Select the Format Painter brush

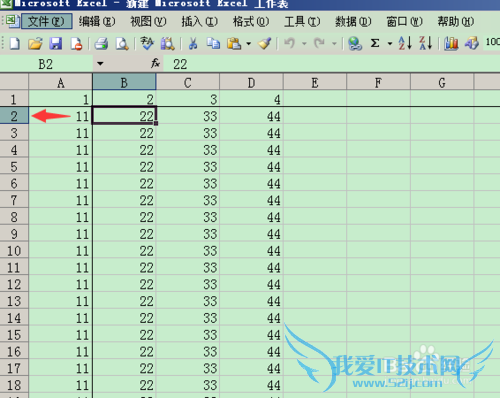point(265,43)
